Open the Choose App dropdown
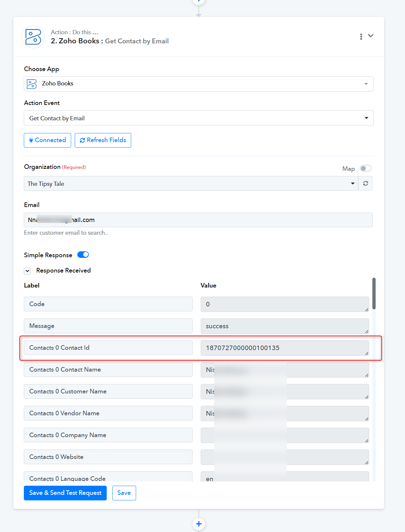Viewport: 405px width, 532px height. (x=199, y=84)
